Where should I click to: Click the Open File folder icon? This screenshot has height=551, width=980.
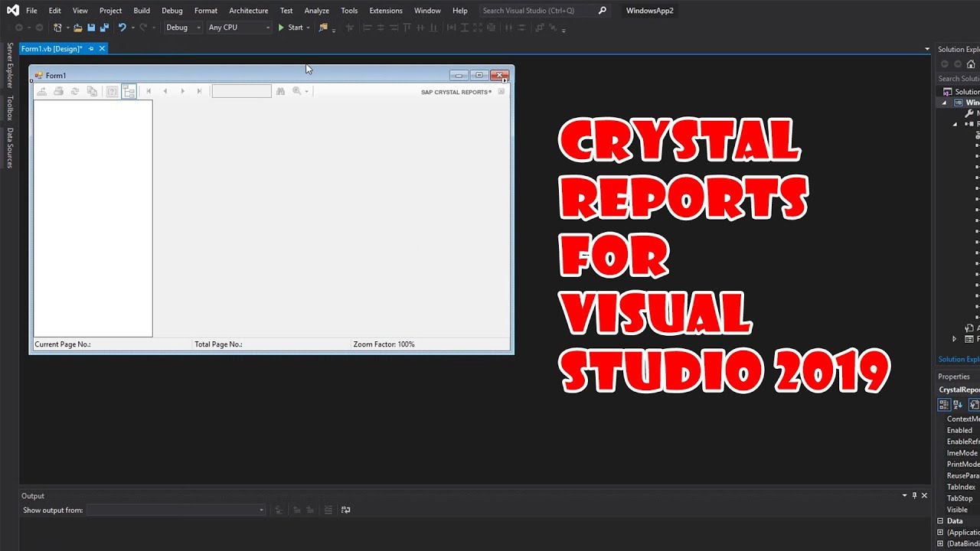pyautogui.click(x=78, y=28)
